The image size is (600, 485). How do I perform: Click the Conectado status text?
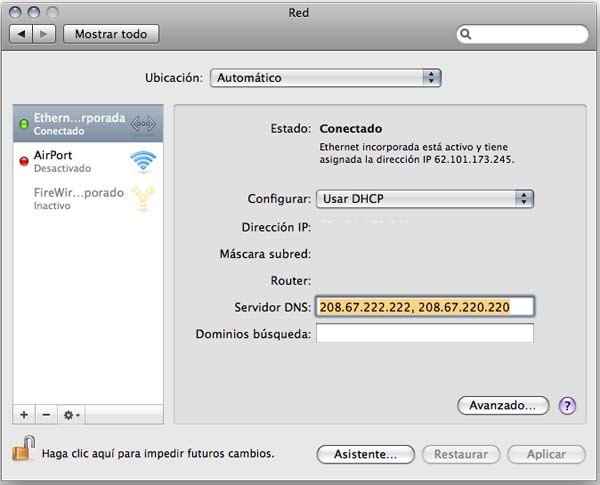[x=351, y=129]
